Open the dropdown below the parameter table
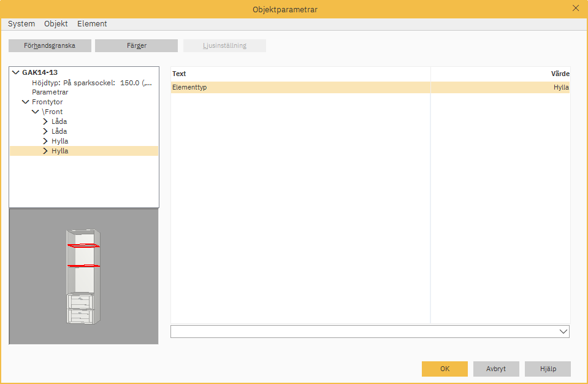Viewport: 588px width, 384px height. click(565, 331)
